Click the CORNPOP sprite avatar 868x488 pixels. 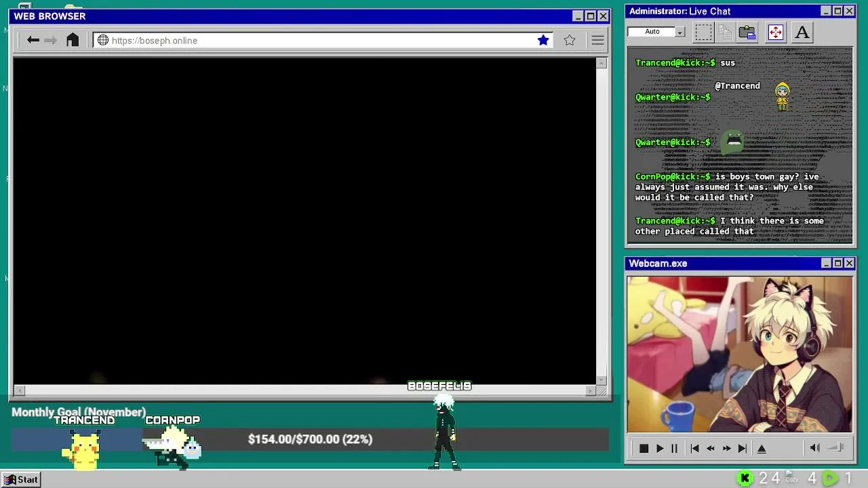click(x=172, y=447)
